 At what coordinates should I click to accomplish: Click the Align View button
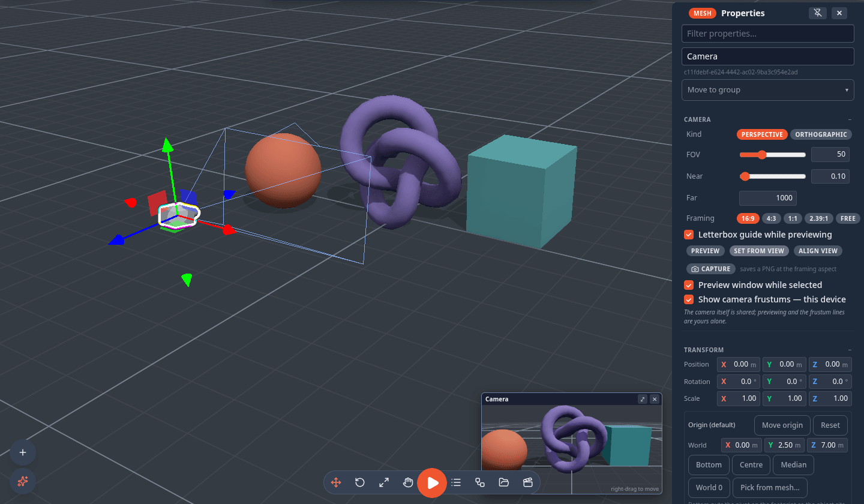pyautogui.click(x=818, y=251)
